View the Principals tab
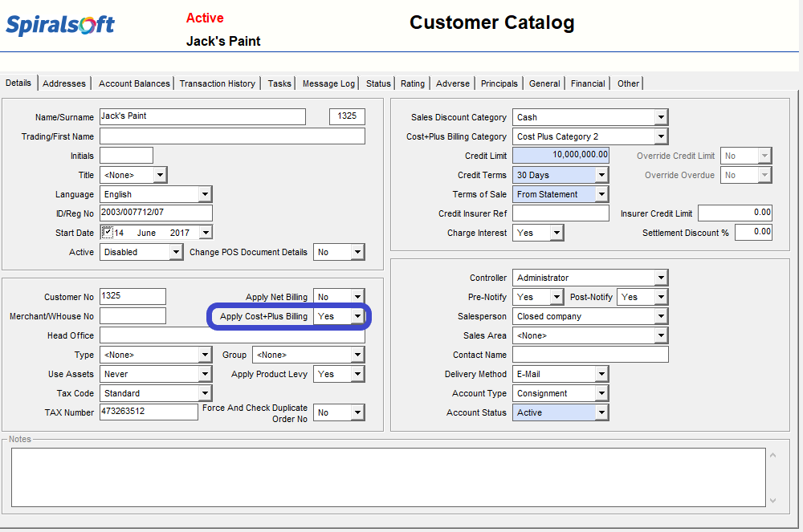This screenshot has width=803, height=532. pyautogui.click(x=499, y=83)
